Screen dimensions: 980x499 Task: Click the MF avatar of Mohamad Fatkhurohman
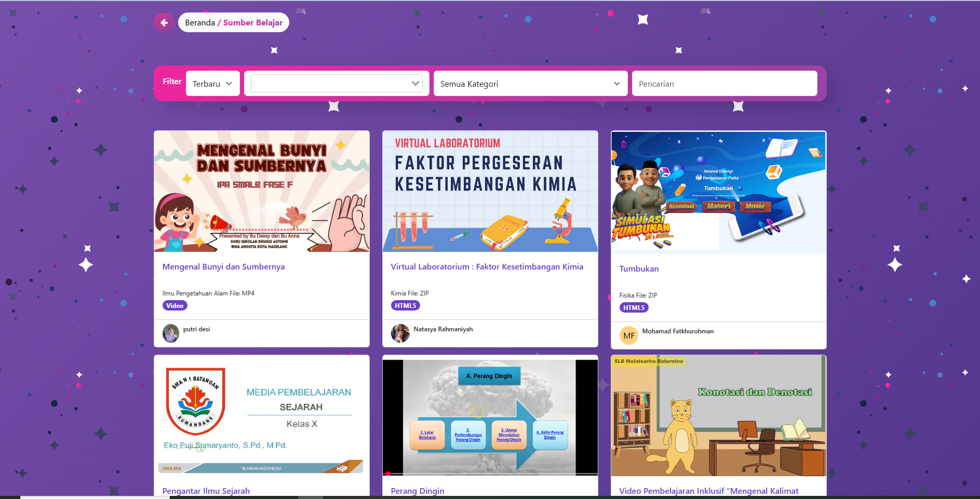tap(629, 335)
